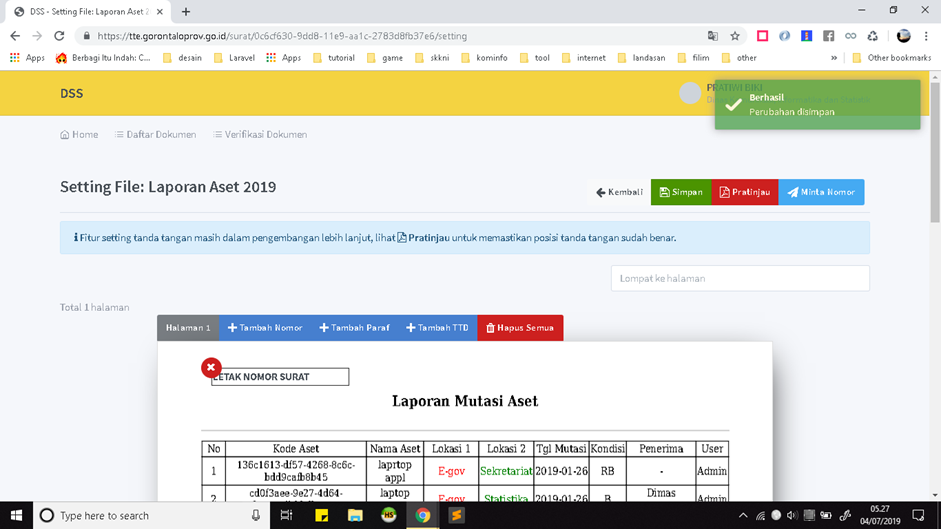Focus the Lompat ke halaman input field
This screenshot has height=529, width=941.
pos(740,278)
